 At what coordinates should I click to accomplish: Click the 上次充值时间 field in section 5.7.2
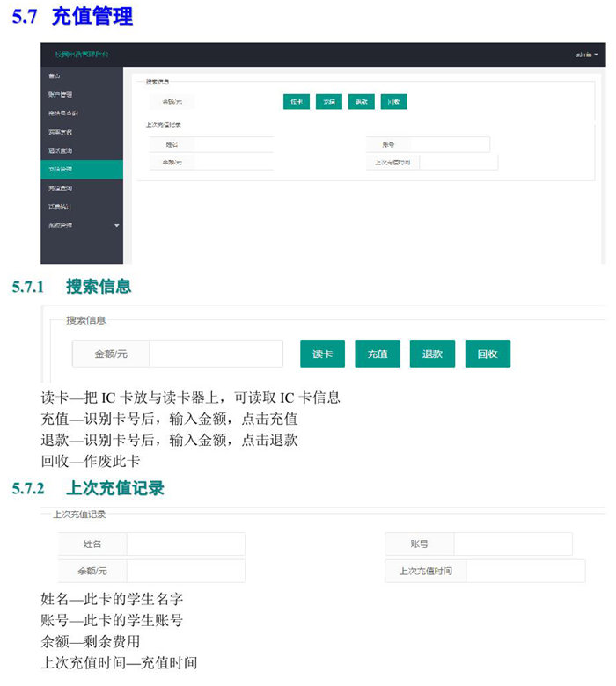[524, 571]
